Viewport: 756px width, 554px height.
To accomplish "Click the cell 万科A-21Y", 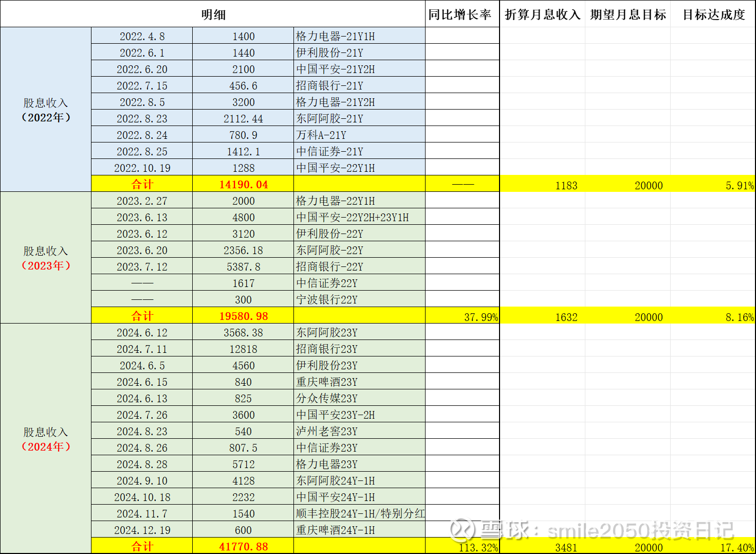I will pyautogui.click(x=359, y=135).
